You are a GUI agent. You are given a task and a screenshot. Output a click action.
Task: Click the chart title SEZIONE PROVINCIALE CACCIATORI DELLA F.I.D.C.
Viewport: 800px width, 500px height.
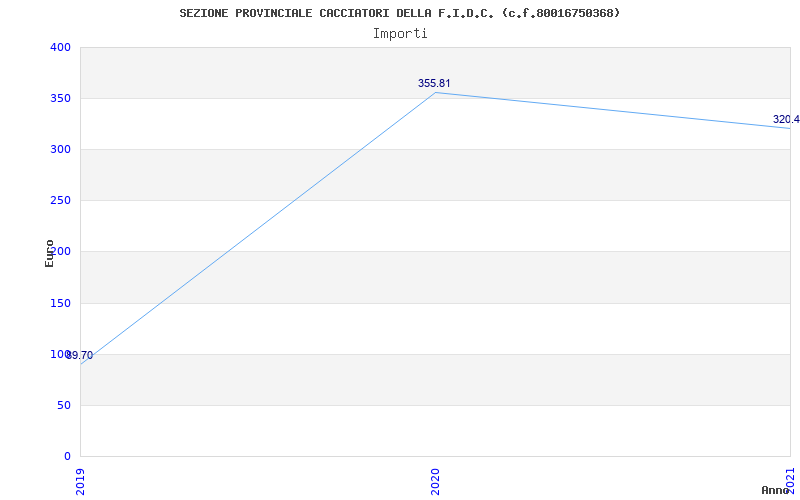tap(399, 13)
